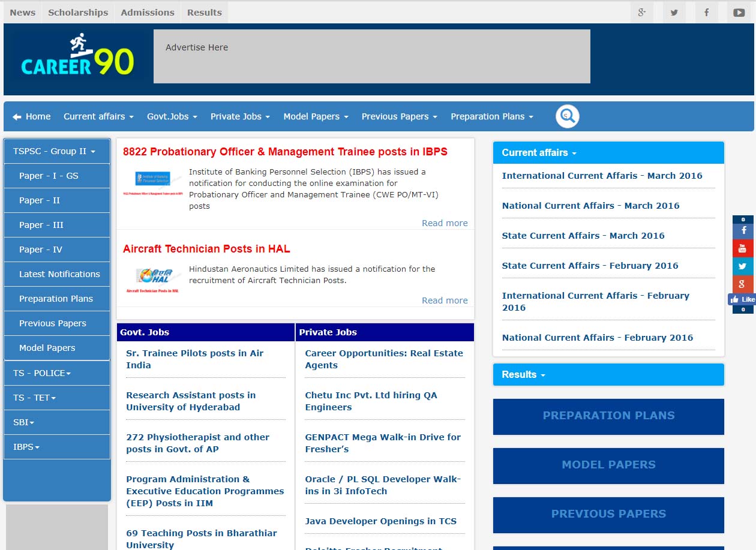Expand the Previous Papers navigation dropdown

(x=400, y=116)
